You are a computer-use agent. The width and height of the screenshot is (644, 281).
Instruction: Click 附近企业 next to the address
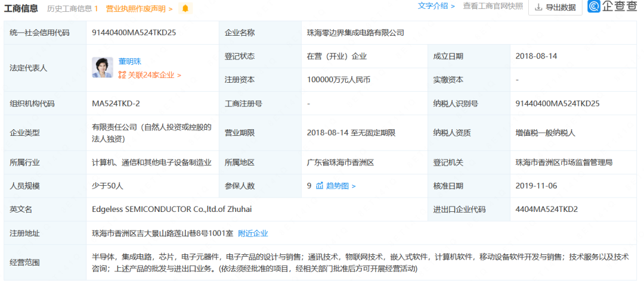[x=253, y=233]
